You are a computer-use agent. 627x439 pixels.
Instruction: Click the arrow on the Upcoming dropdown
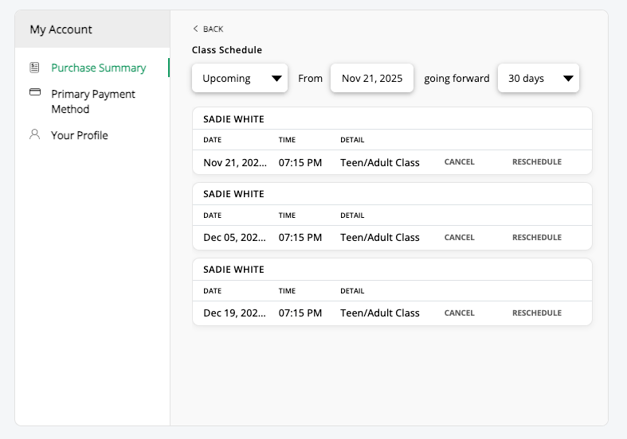click(x=276, y=78)
